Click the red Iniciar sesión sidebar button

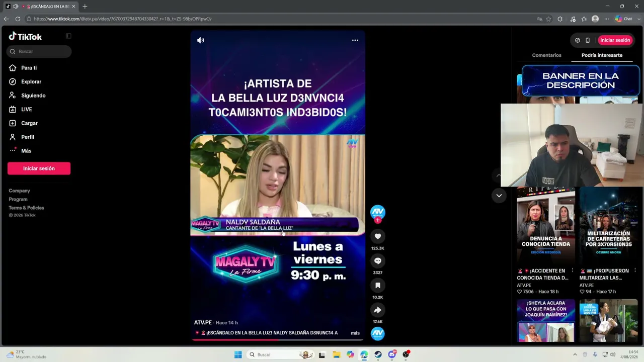pyautogui.click(x=39, y=168)
